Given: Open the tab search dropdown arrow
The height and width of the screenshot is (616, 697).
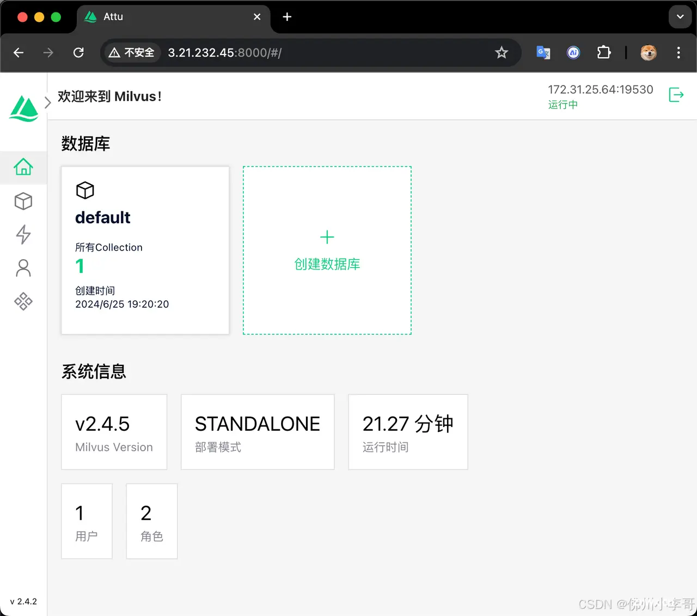Looking at the screenshot, I should click(680, 17).
